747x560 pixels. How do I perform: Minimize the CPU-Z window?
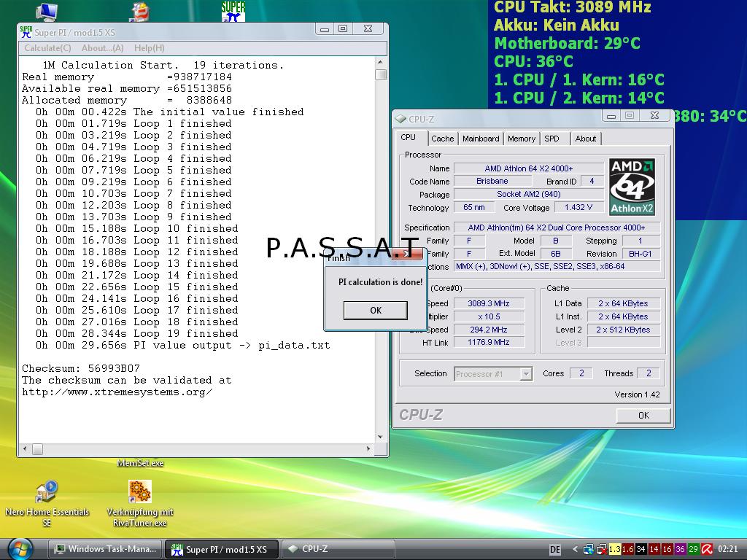click(612, 116)
